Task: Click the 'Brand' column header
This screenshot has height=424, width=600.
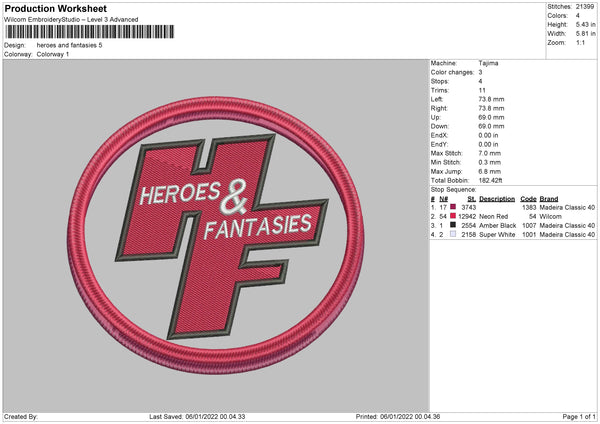Action: (549, 199)
